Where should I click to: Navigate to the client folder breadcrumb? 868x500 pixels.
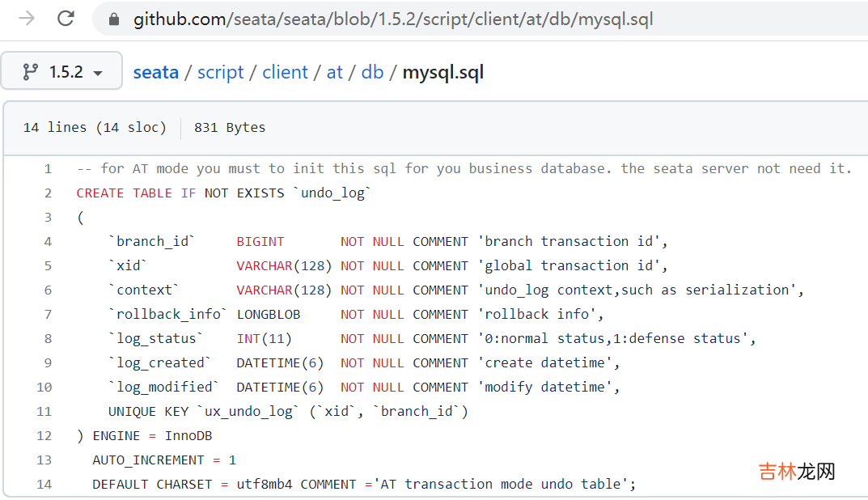(285, 72)
